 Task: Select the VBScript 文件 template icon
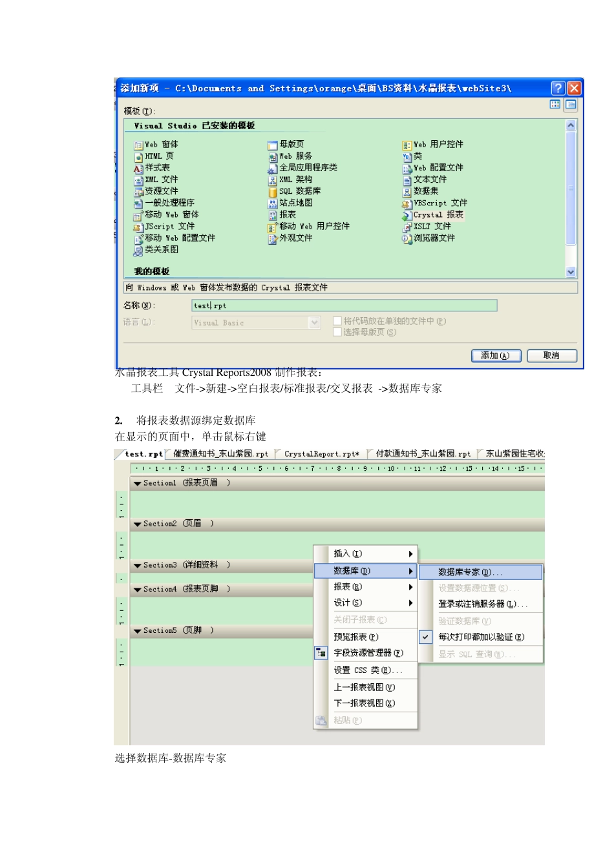click(x=407, y=203)
